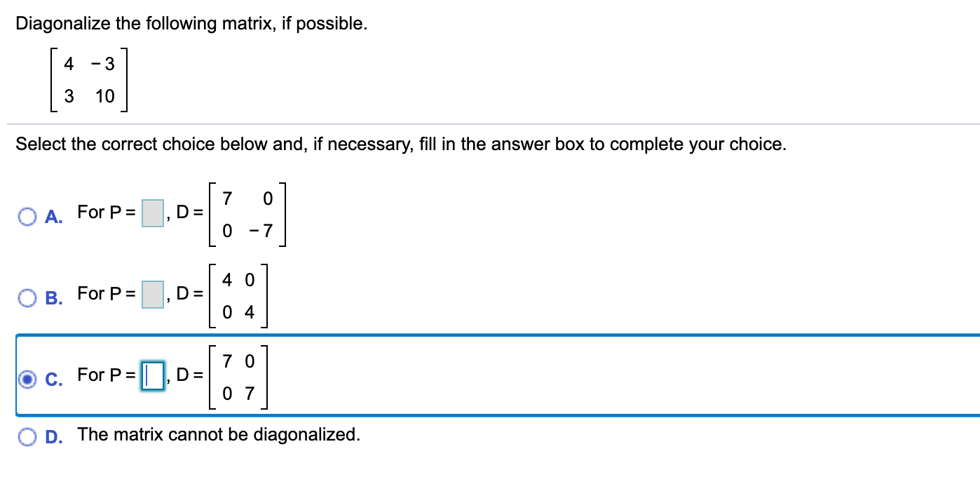Select the radio button for choice D

pyautogui.click(x=27, y=436)
